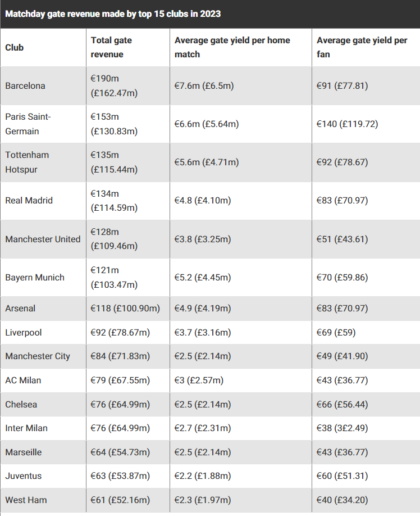Click AC Milan's total gate revenue

point(120,381)
